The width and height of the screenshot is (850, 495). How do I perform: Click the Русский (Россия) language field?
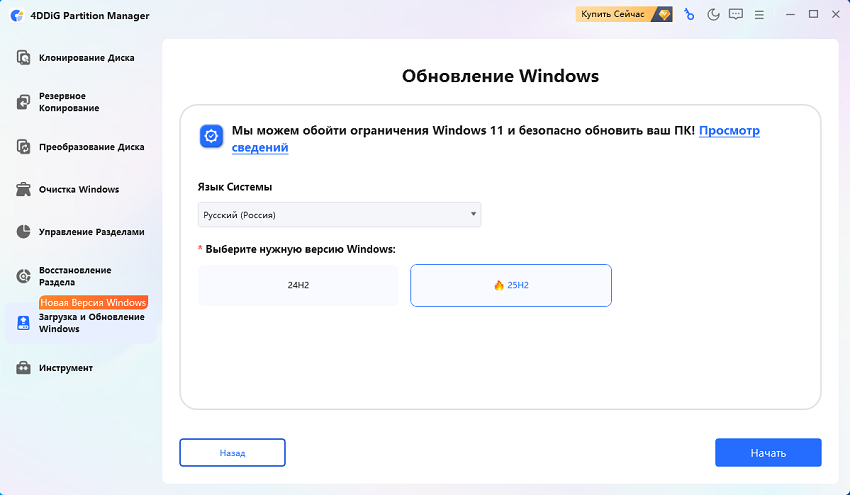(339, 215)
